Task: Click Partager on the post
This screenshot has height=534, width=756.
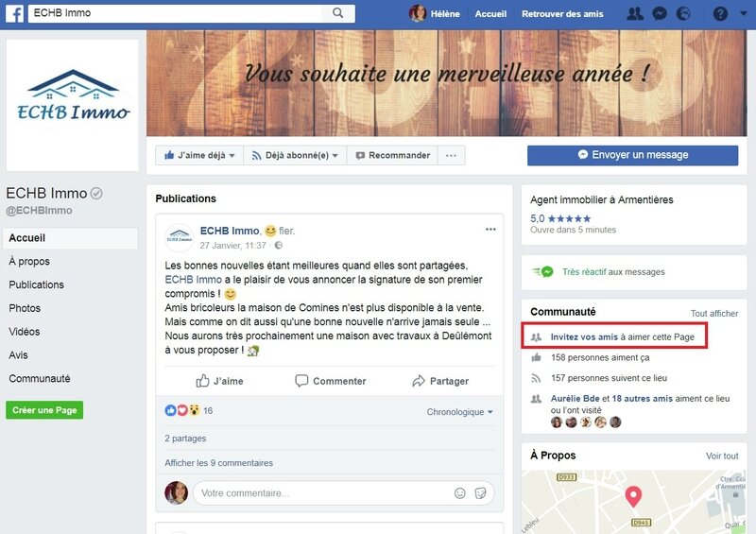Action: coord(440,381)
